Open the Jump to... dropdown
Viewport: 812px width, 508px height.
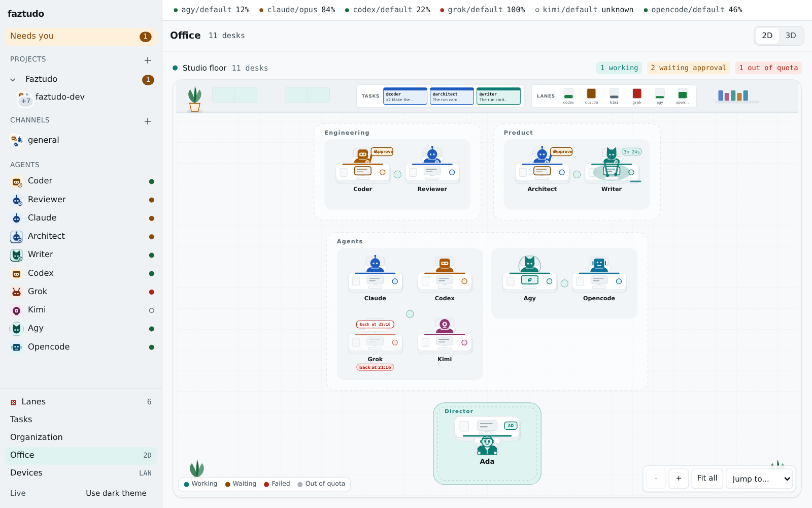tap(759, 479)
